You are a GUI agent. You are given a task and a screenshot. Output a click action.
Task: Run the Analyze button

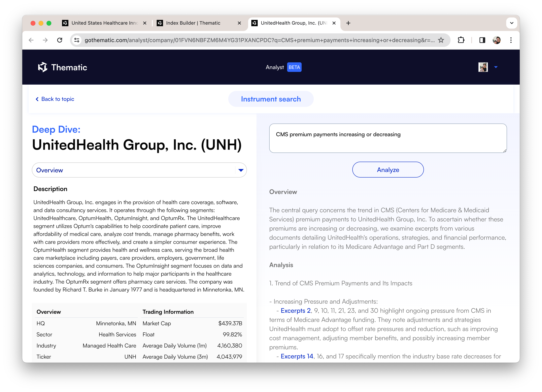(x=388, y=170)
